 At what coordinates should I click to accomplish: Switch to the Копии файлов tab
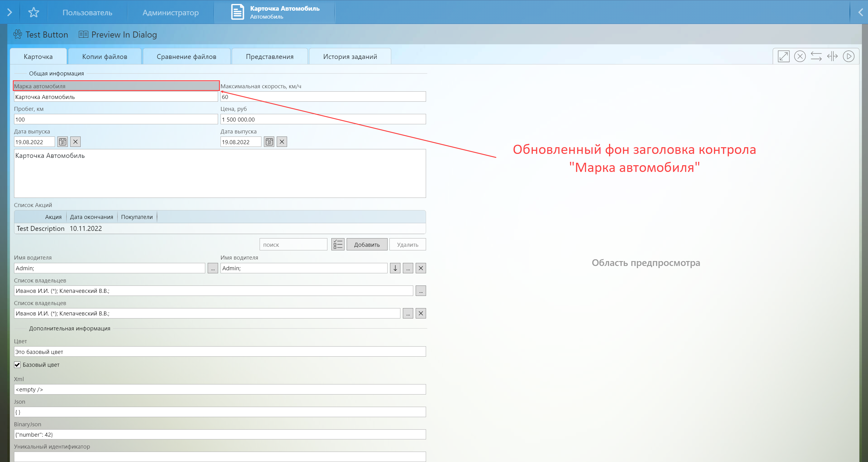[x=104, y=56]
